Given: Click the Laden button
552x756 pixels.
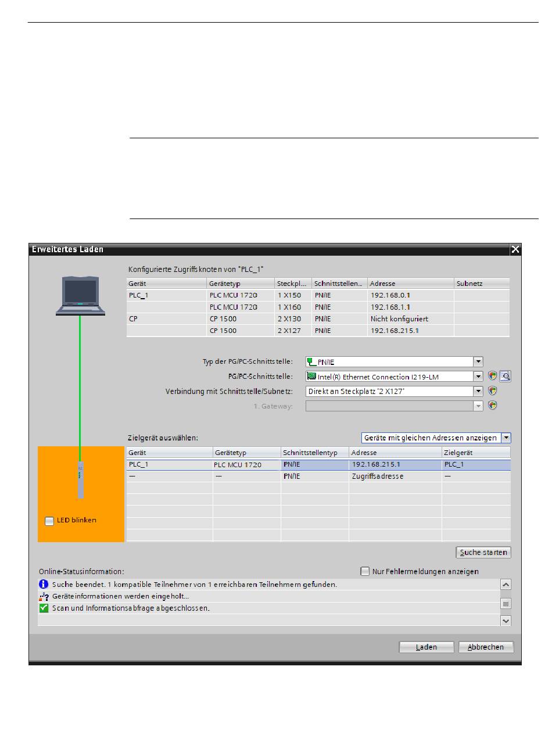Looking at the screenshot, I should pyautogui.click(x=426, y=647).
